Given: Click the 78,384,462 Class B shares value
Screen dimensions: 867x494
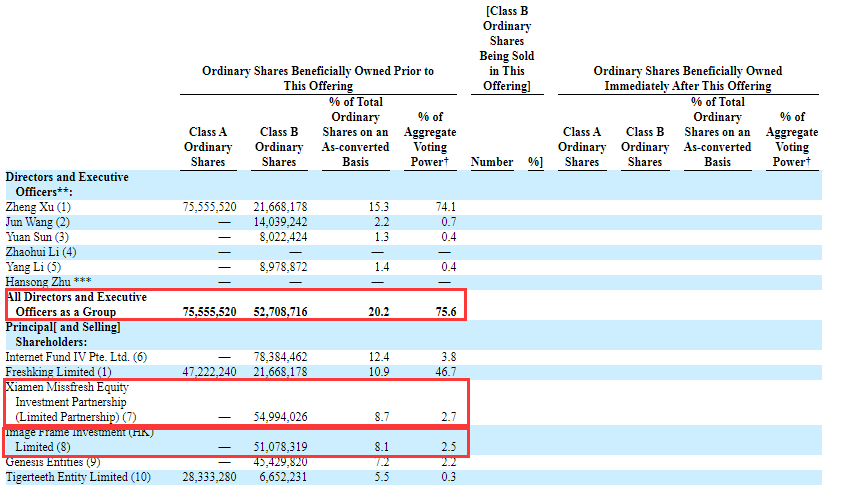Looking at the screenshot, I should (279, 357).
